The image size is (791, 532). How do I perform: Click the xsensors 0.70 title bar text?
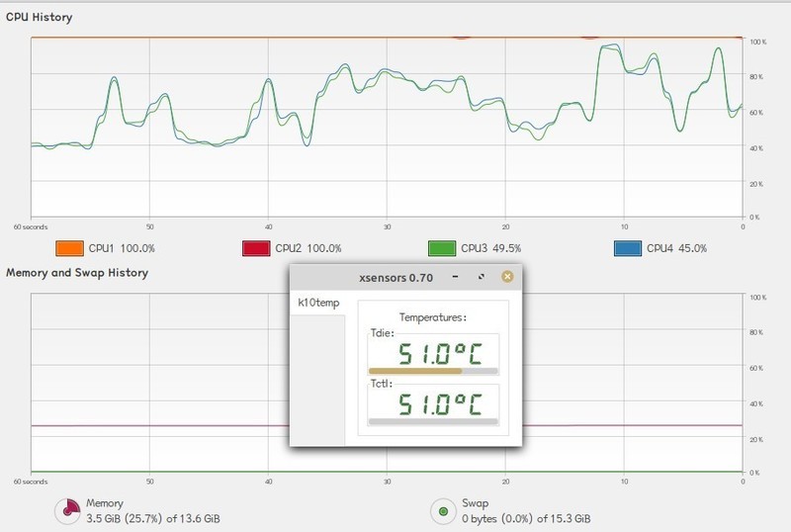click(x=396, y=278)
